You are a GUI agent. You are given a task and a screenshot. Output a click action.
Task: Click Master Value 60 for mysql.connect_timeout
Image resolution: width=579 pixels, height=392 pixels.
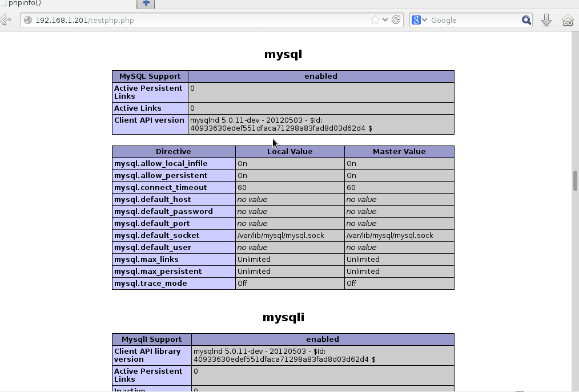[x=399, y=188]
